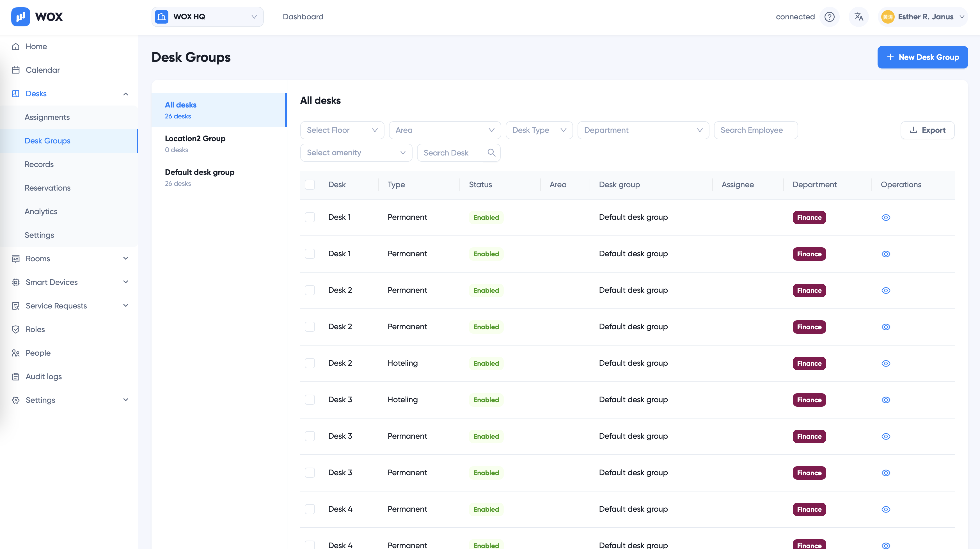Select the All desks group with 26 desks
Screen dimensions: 980x549
(219, 110)
